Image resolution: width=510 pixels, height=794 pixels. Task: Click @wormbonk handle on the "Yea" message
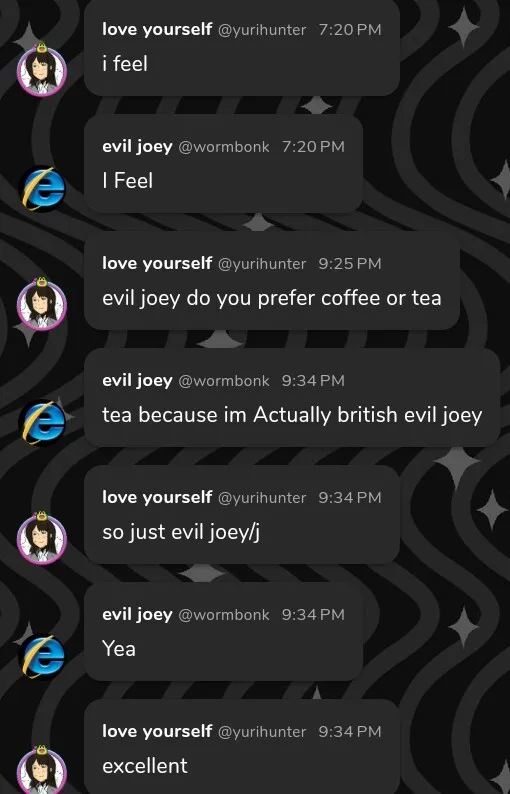click(224, 615)
